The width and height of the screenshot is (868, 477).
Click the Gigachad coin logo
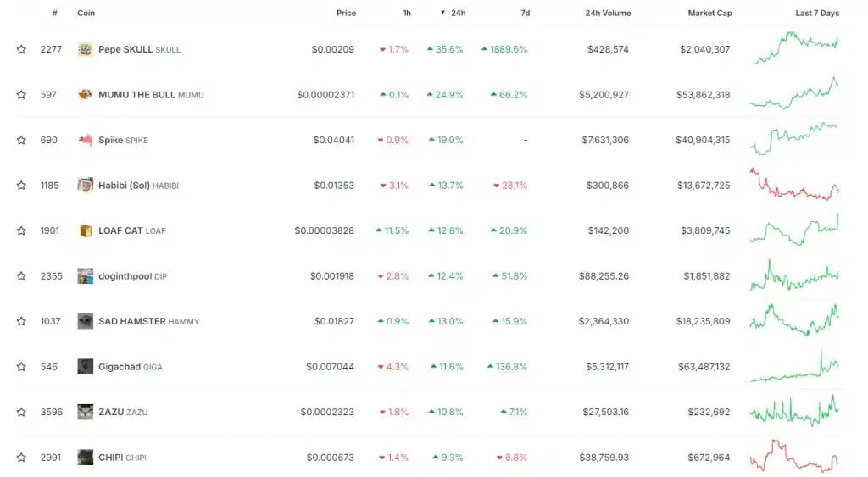(x=86, y=367)
